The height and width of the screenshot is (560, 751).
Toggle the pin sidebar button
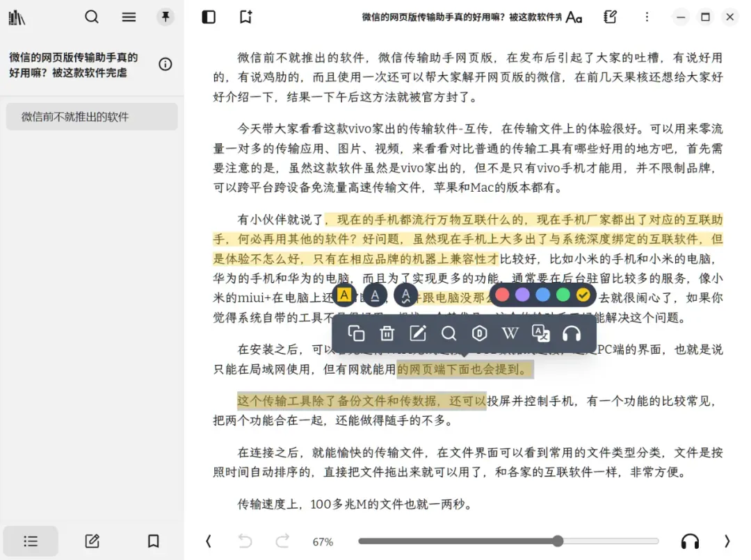click(x=165, y=17)
